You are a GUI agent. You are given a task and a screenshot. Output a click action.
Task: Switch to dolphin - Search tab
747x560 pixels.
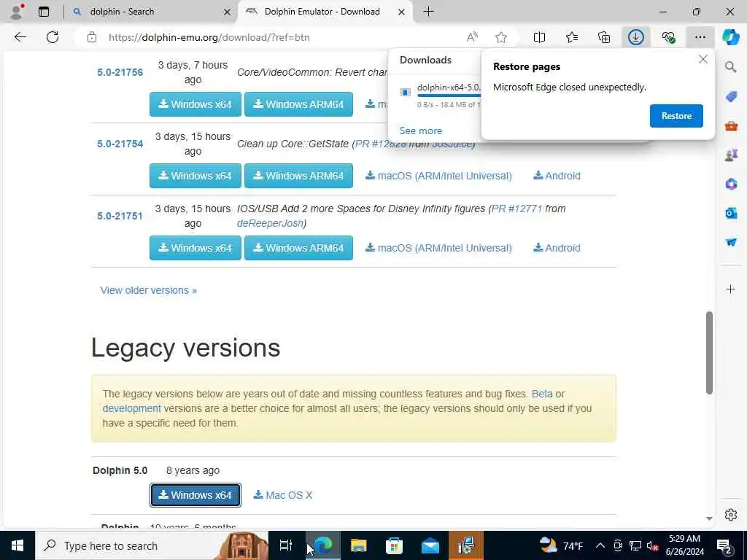(152, 12)
